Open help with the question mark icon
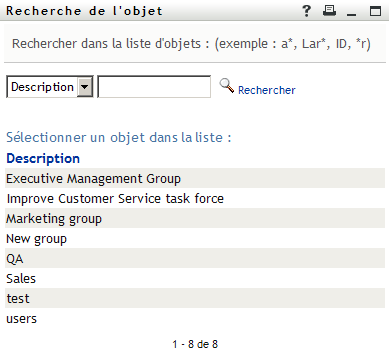389x360 pixels. (x=306, y=11)
